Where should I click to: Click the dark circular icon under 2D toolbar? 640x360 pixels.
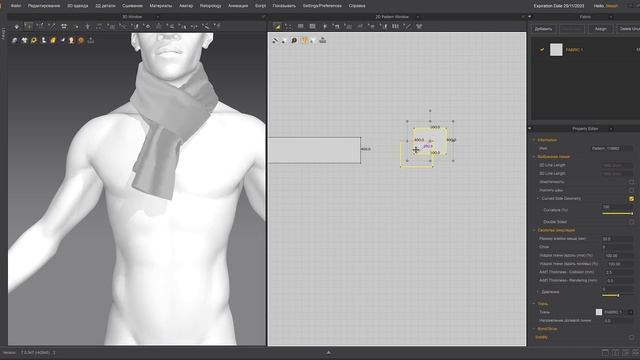(x=294, y=40)
